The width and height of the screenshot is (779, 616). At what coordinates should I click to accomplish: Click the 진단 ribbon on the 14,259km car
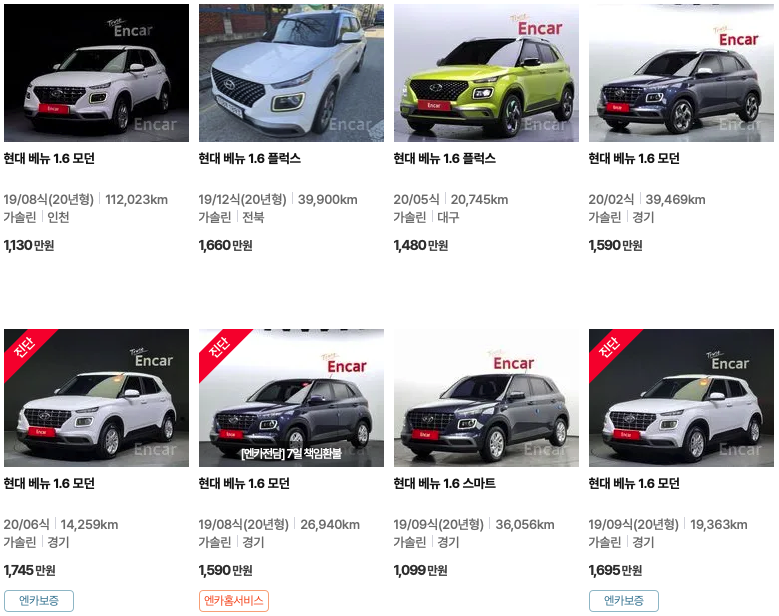24,348
